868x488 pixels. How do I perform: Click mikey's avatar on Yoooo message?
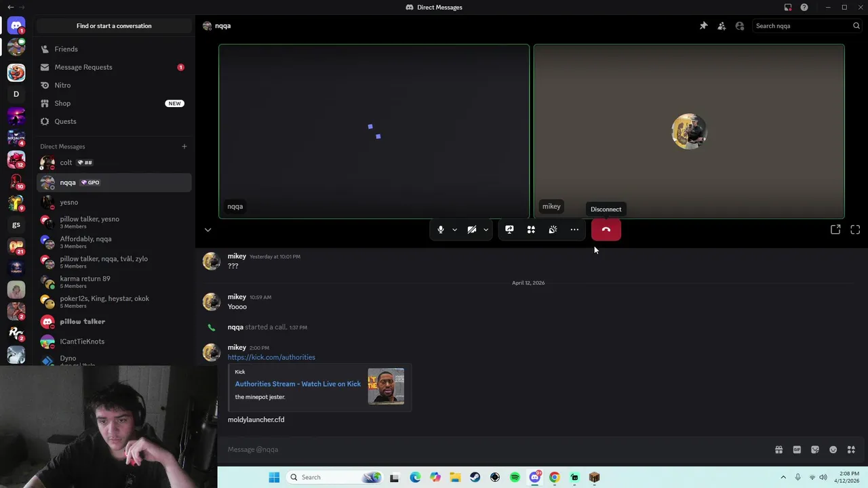212,302
